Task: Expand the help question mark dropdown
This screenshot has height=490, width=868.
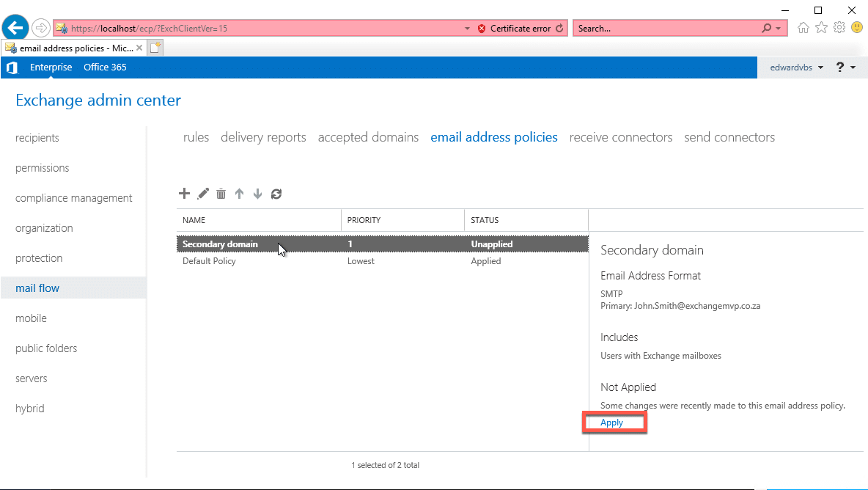Action: (845, 67)
